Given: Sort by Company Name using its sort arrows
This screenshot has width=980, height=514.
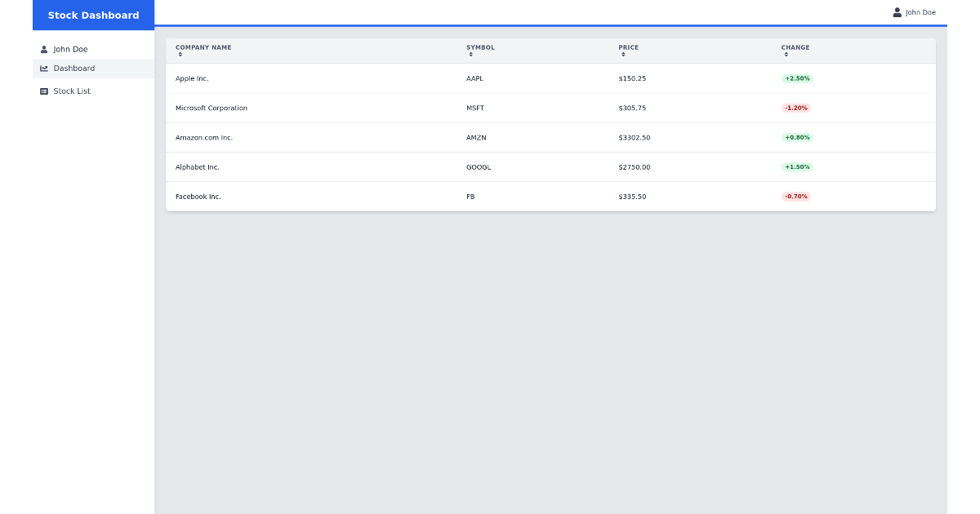Looking at the screenshot, I should click(x=180, y=53).
